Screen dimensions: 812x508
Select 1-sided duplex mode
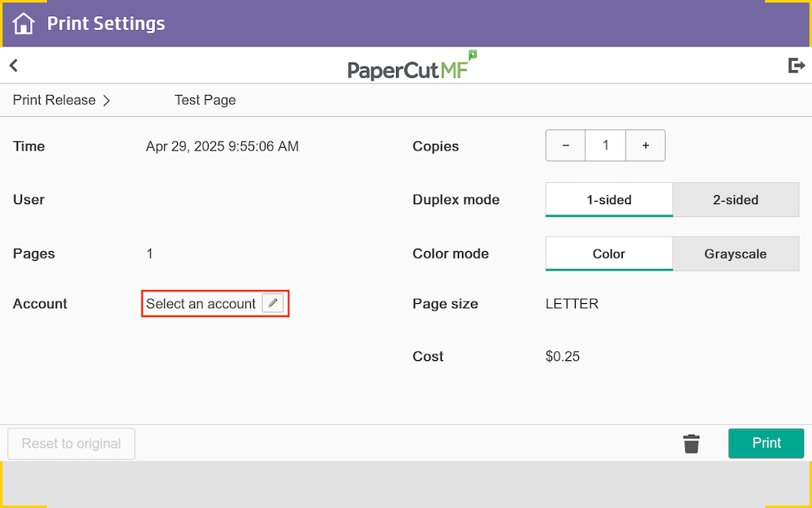click(609, 200)
